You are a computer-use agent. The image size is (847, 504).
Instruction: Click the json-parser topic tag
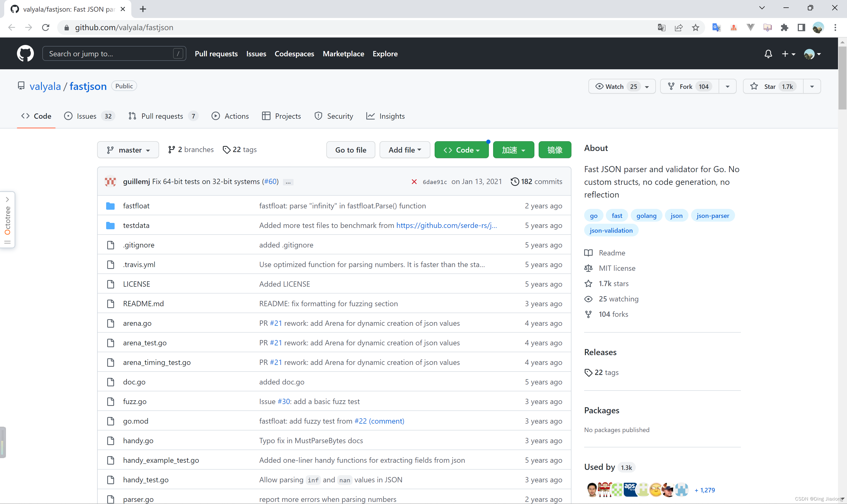click(x=713, y=216)
